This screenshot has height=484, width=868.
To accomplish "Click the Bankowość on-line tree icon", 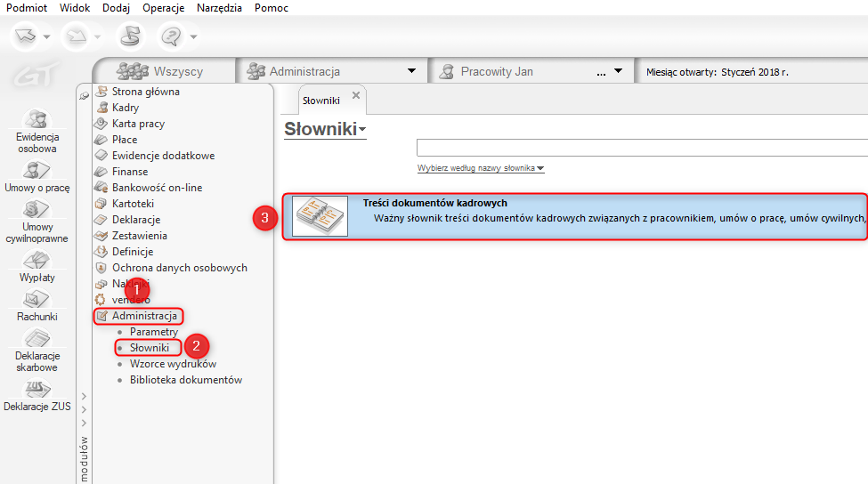I will (101, 187).
